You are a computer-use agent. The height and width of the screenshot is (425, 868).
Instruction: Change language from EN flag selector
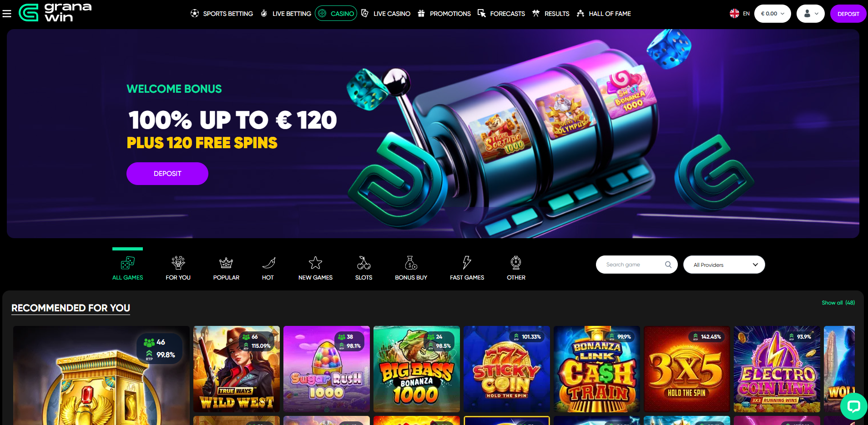click(740, 14)
